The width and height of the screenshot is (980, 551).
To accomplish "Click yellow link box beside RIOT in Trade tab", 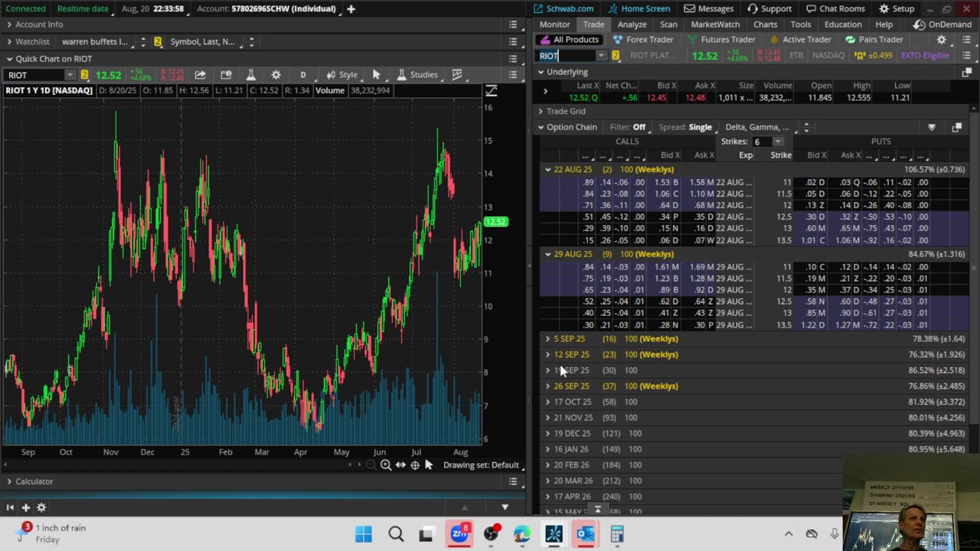I will (616, 56).
